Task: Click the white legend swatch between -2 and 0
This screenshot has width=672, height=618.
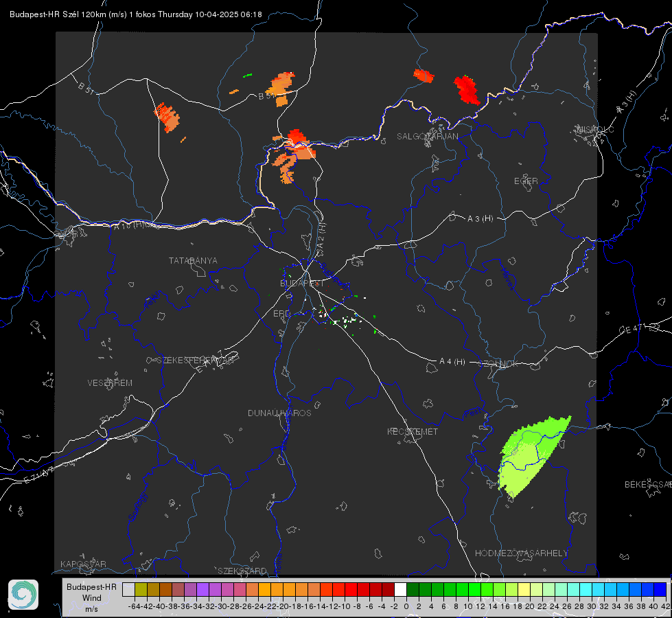Action: [400, 589]
